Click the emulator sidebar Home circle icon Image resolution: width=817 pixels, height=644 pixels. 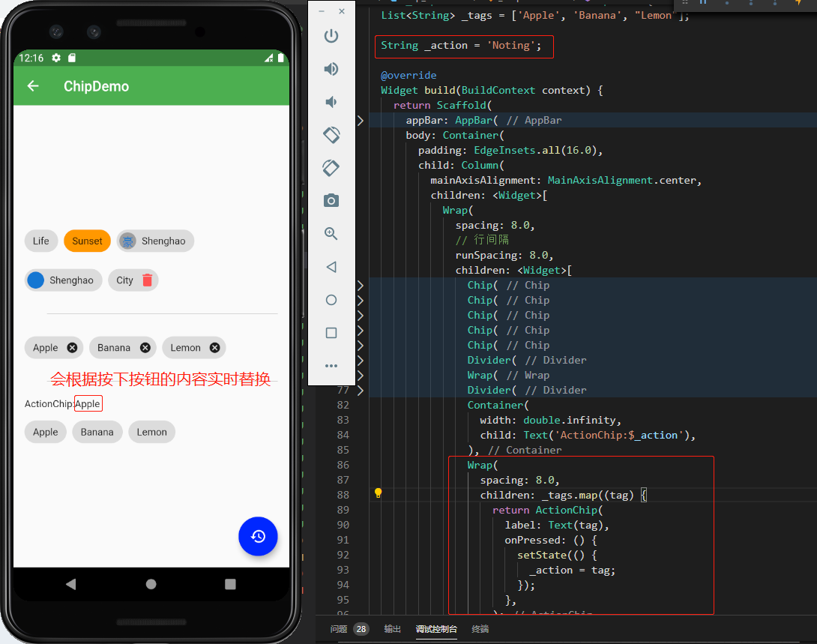331,300
